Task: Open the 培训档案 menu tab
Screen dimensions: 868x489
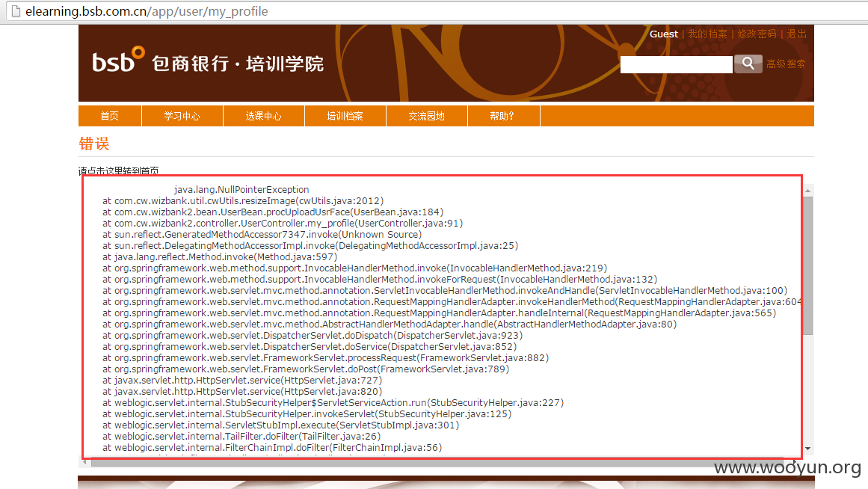Action: point(345,116)
